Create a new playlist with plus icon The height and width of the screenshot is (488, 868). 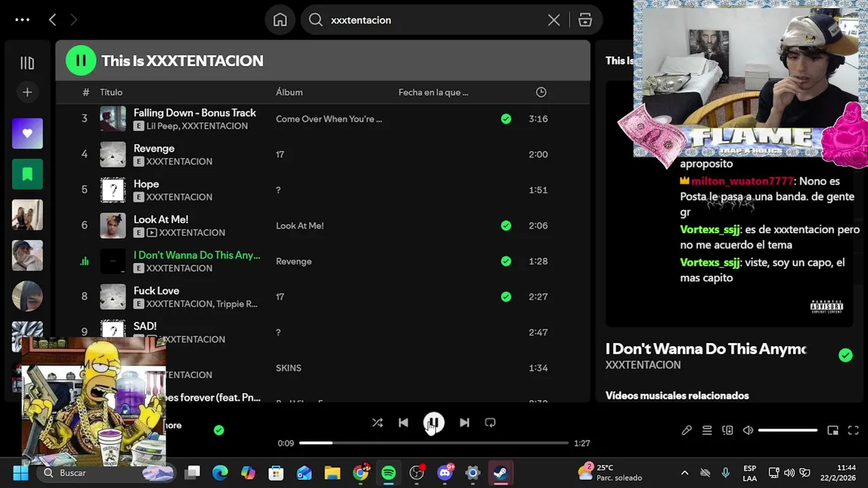click(x=27, y=92)
